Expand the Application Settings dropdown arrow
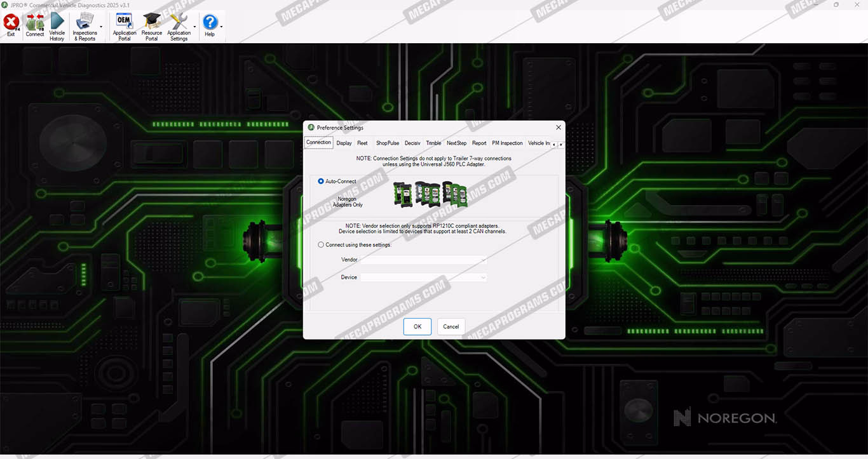Image resolution: width=868 pixels, height=459 pixels. click(194, 27)
